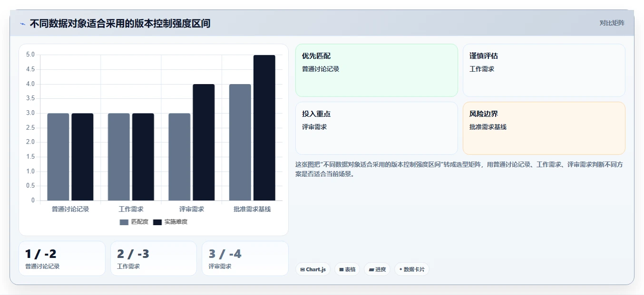Click the description paragraph starting 这张图把

(459, 169)
